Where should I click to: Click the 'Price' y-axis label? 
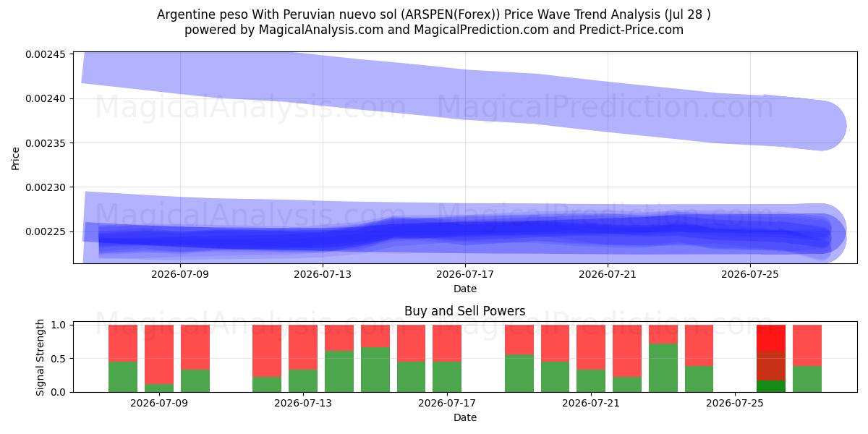click(x=16, y=158)
